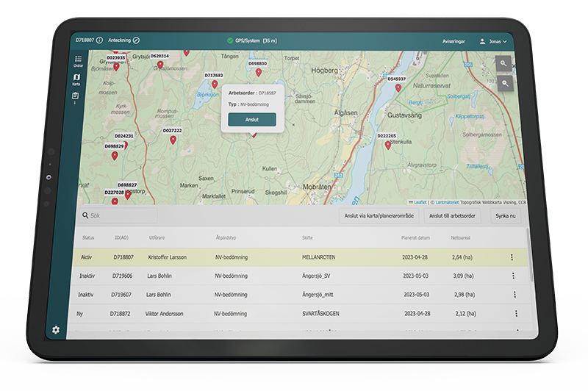Open three-dot menu for SVARTÅSKOGEN row
The image size is (588, 391).
[x=515, y=313]
